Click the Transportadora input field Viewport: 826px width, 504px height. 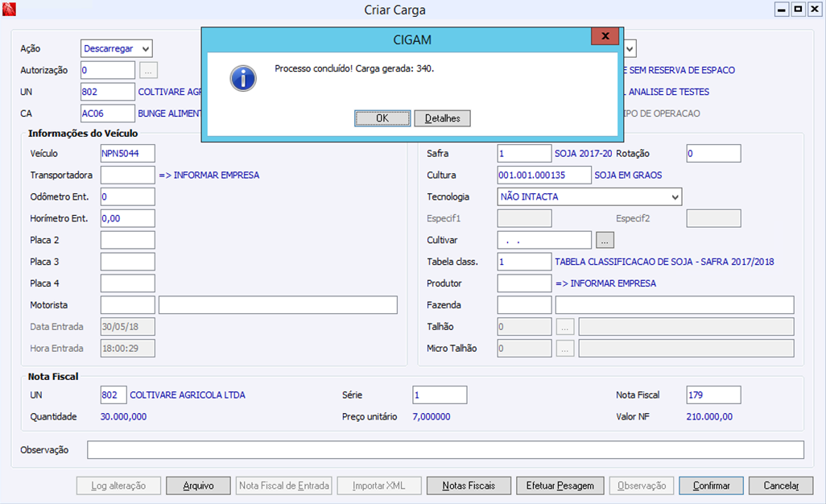coord(128,175)
